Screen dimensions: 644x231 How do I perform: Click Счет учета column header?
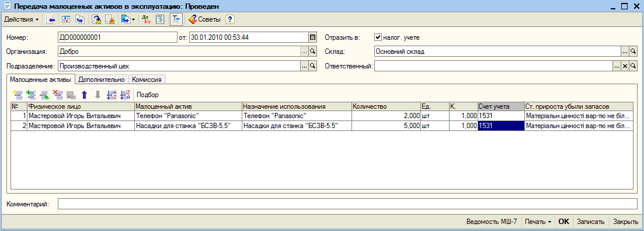click(x=500, y=106)
